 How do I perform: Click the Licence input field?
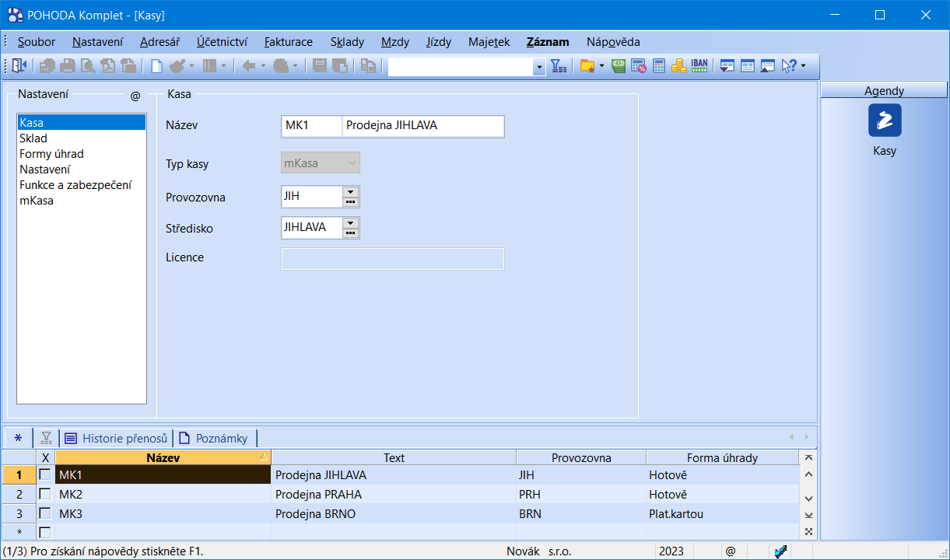pos(392,258)
